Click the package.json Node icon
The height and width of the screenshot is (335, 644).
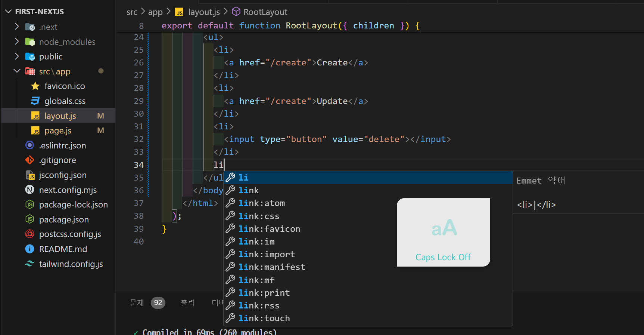[29, 219]
